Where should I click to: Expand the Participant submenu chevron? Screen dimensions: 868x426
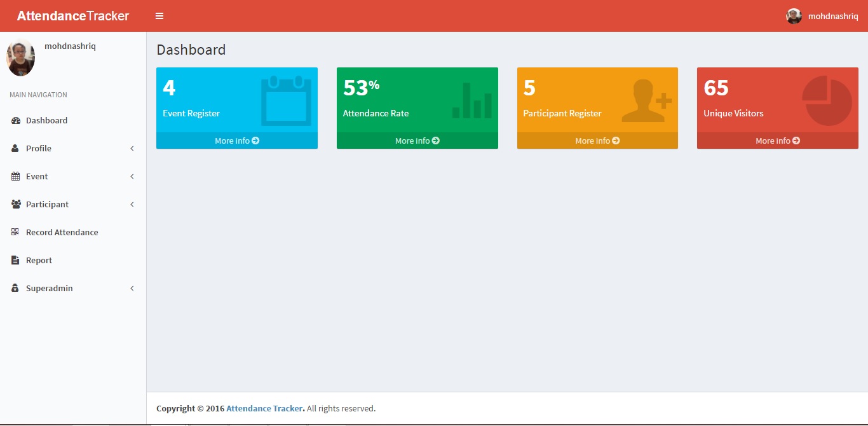[132, 204]
